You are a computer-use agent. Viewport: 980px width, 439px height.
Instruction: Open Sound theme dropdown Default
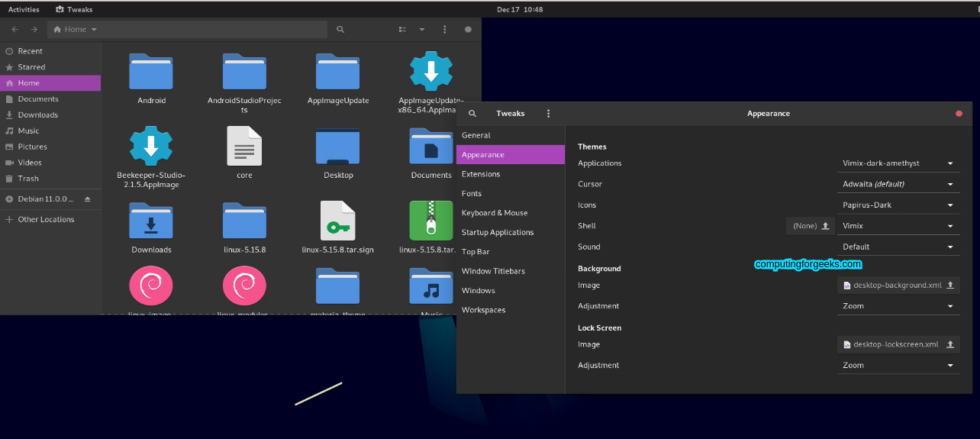[898, 247]
